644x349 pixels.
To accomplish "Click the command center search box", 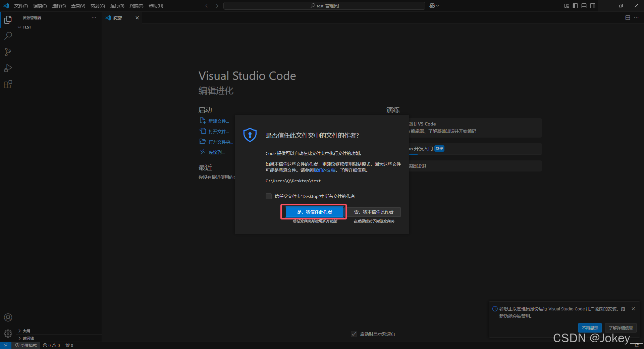I will coord(324,6).
